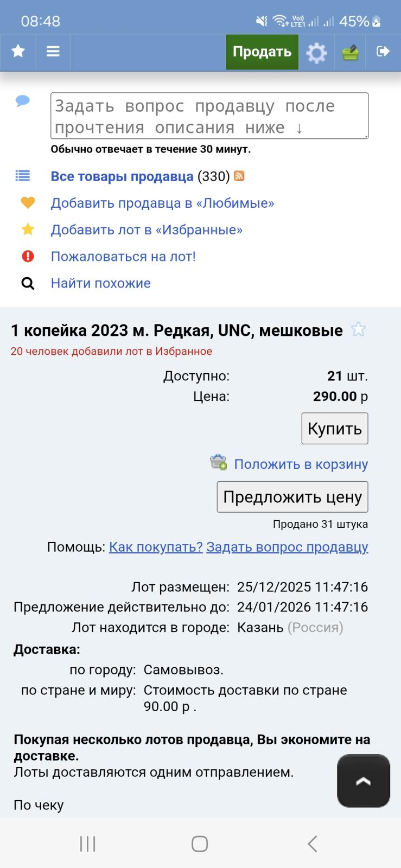Click the orange RSS feed icon
This screenshot has height=868, width=401.
pos(239,176)
